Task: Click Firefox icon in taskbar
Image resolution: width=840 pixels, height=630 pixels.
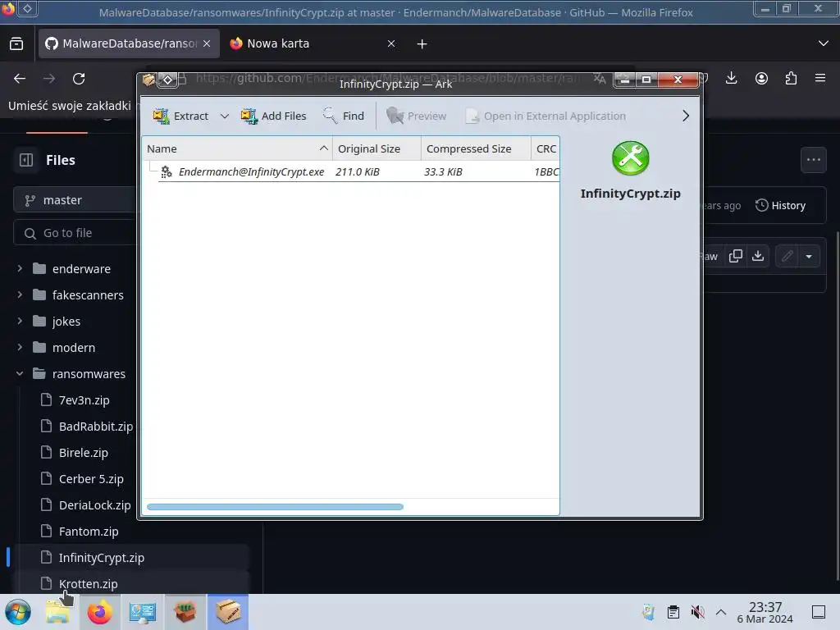Action: point(99,612)
